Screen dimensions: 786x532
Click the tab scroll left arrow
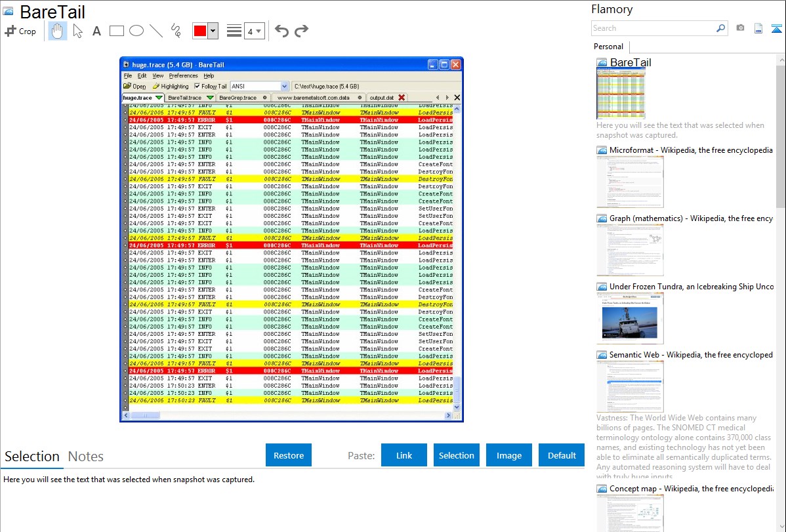438,98
